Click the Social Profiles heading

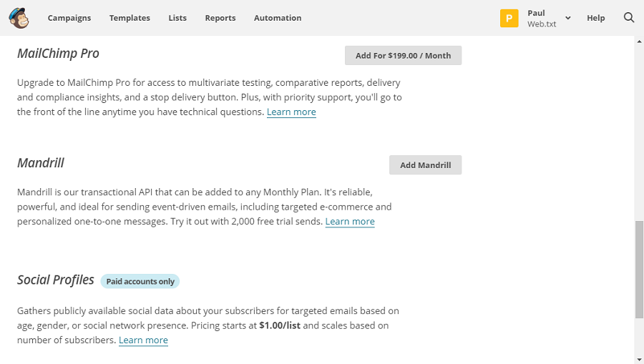[x=55, y=280]
